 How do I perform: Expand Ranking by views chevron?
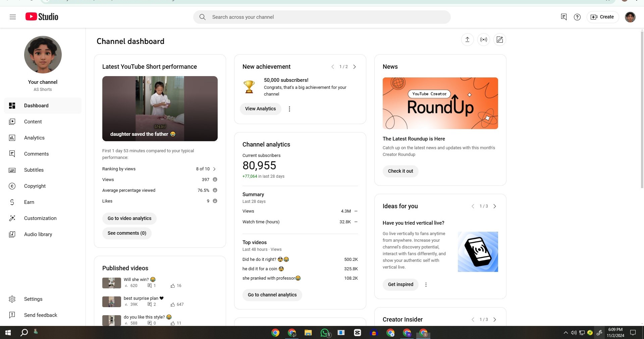click(214, 169)
